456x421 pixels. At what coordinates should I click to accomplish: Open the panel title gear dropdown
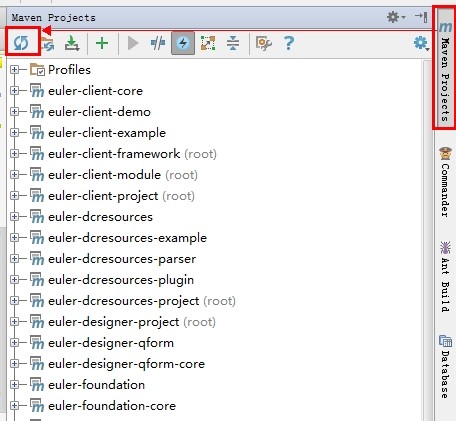[x=396, y=17]
